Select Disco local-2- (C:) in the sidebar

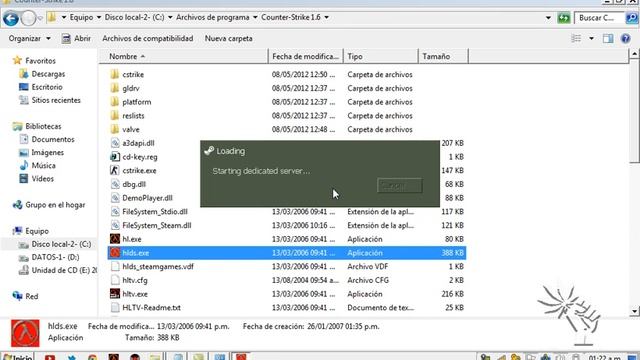click(61, 244)
